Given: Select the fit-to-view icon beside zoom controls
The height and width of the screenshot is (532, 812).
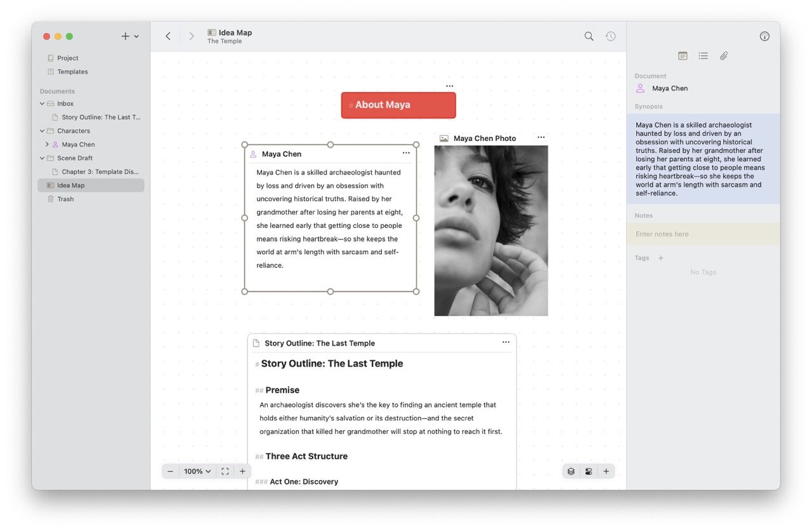Looking at the screenshot, I should coord(225,471).
